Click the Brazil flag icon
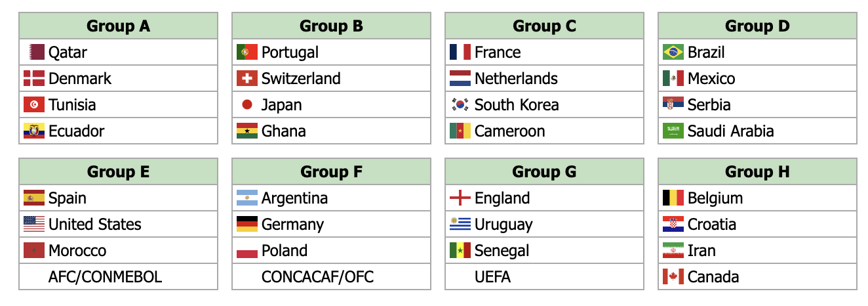The height and width of the screenshot is (306, 868). 673,52
